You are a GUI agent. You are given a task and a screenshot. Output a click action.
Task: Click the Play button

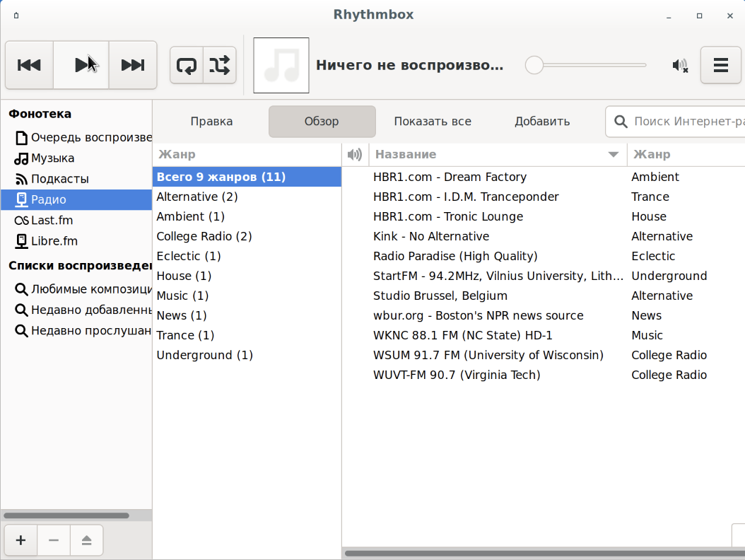pyautogui.click(x=81, y=64)
